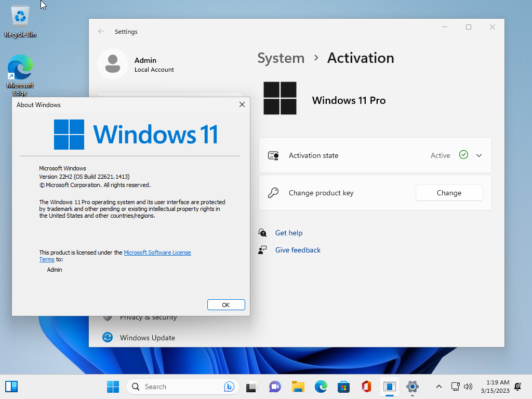The height and width of the screenshot is (399, 532).
Task: Open File Explorer from taskbar
Action: [x=298, y=387]
